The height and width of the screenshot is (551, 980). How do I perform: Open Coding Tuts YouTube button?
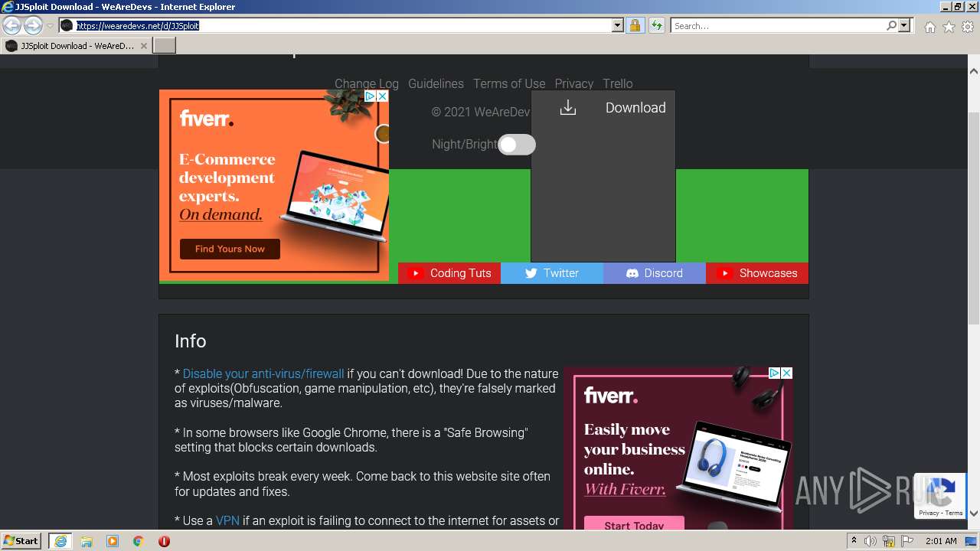point(449,273)
